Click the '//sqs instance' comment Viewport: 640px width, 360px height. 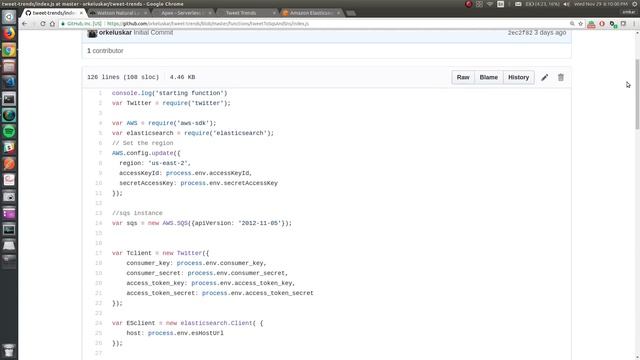pos(137,213)
